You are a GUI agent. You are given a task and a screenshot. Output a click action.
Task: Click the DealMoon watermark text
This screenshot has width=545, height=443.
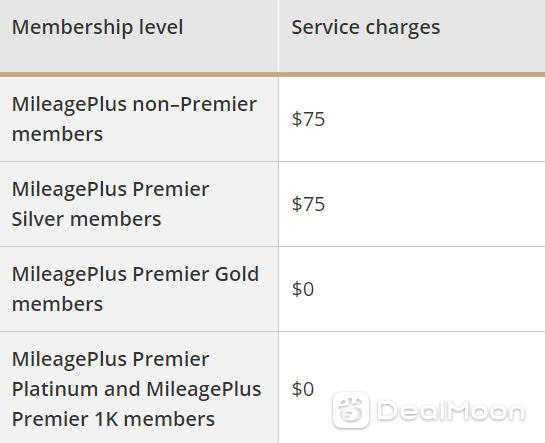[x=451, y=411]
